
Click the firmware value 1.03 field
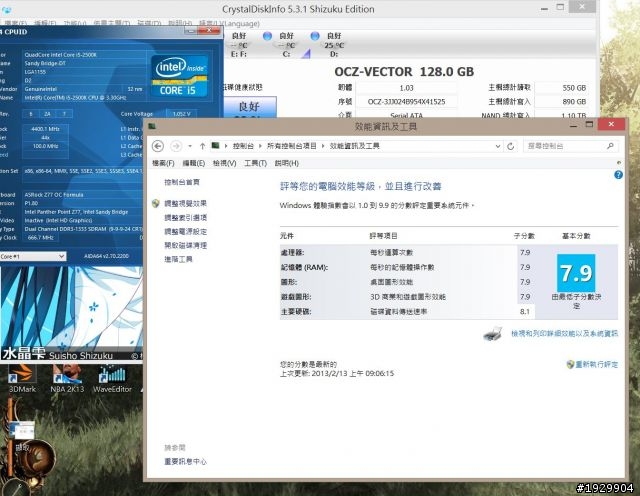(x=407, y=88)
